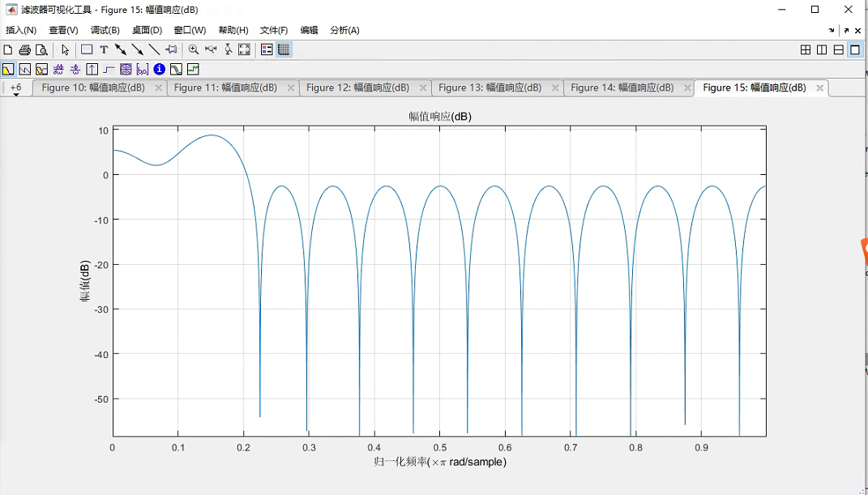Open the Pole-Zero plot
The width and height of the screenshot is (868, 495).
point(126,69)
